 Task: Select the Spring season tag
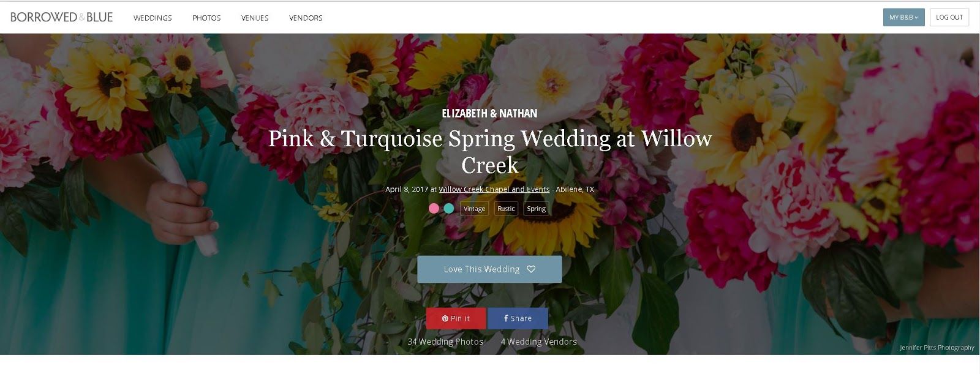click(537, 209)
